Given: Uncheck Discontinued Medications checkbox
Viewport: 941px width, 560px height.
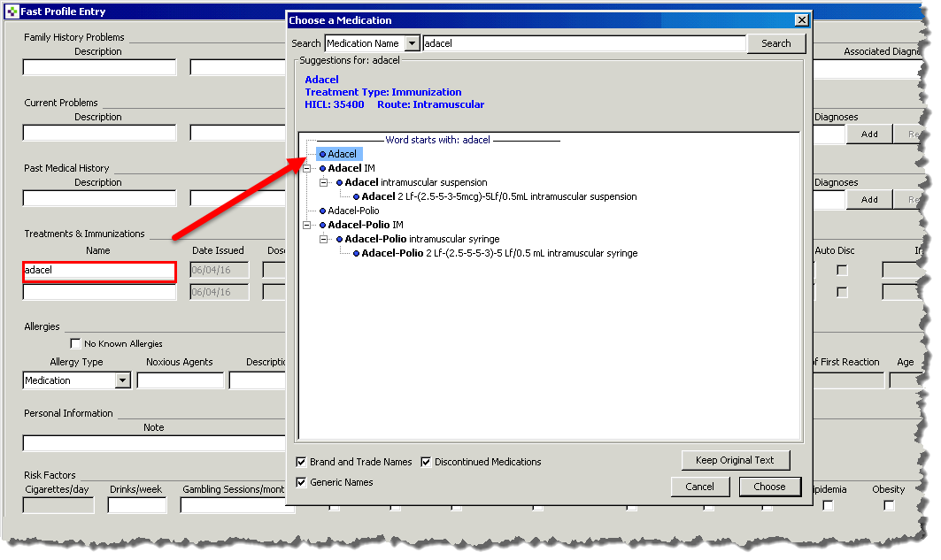Looking at the screenshot, I should point(426,462).
